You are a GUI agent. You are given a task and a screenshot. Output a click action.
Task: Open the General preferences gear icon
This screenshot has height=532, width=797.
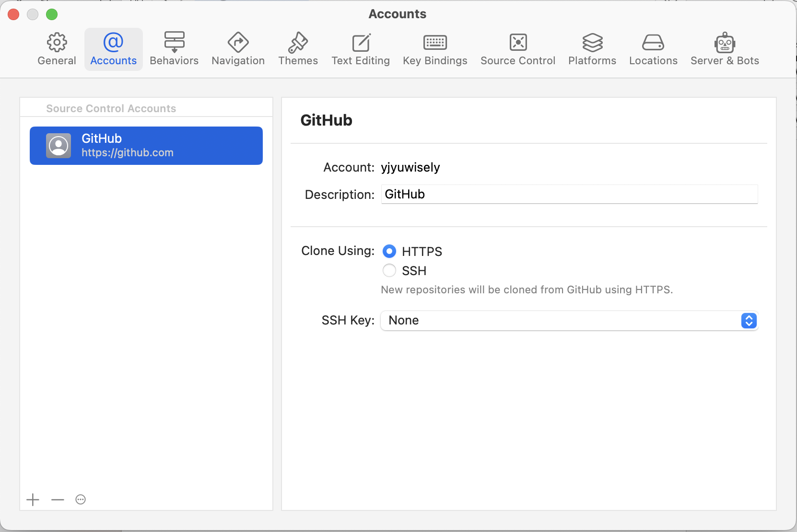[x=57, y=43]
